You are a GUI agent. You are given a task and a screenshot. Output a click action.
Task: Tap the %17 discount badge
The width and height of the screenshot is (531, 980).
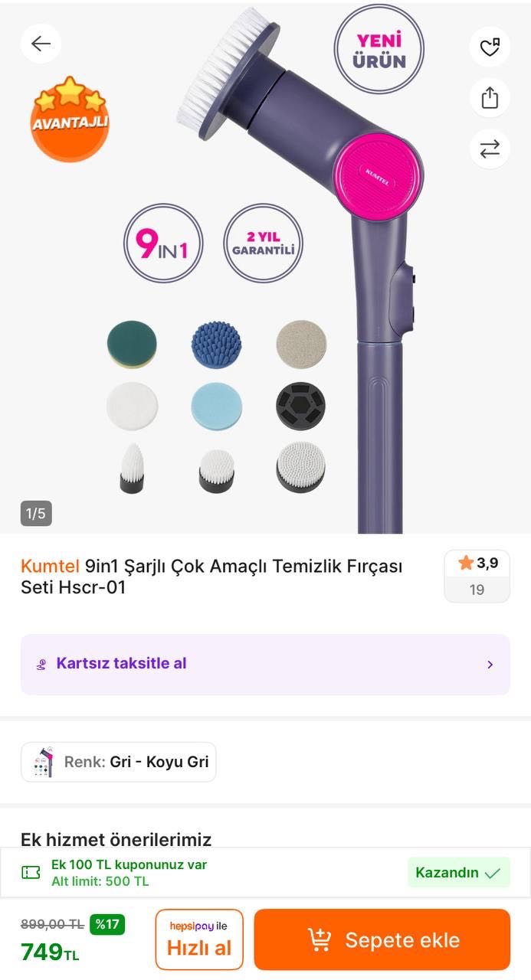(x=107, y=924)
